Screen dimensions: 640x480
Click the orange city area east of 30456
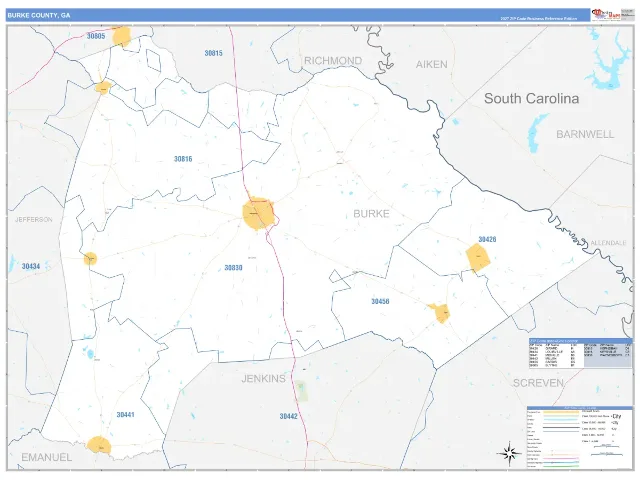click(x=441, y=313)
